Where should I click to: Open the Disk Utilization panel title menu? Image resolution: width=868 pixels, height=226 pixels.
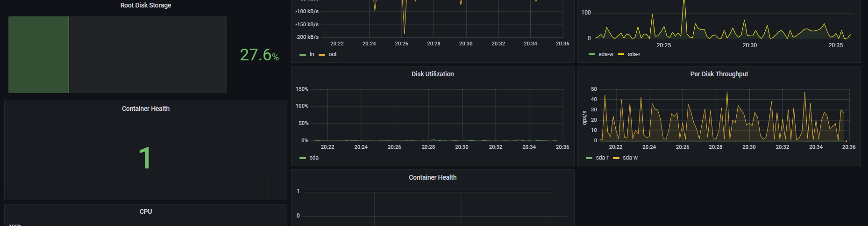click(x=433, y=74)
